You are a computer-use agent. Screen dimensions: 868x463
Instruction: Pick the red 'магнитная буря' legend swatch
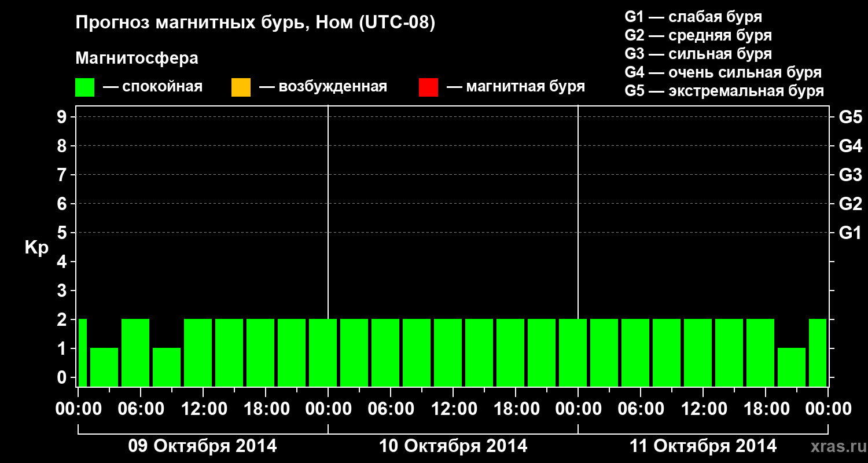point(428,87)
